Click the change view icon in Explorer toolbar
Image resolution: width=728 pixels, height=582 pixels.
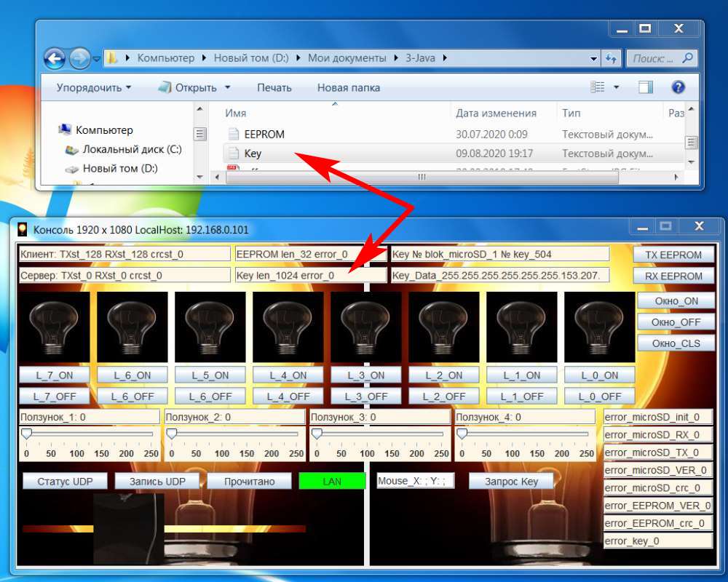pos(598,87)
